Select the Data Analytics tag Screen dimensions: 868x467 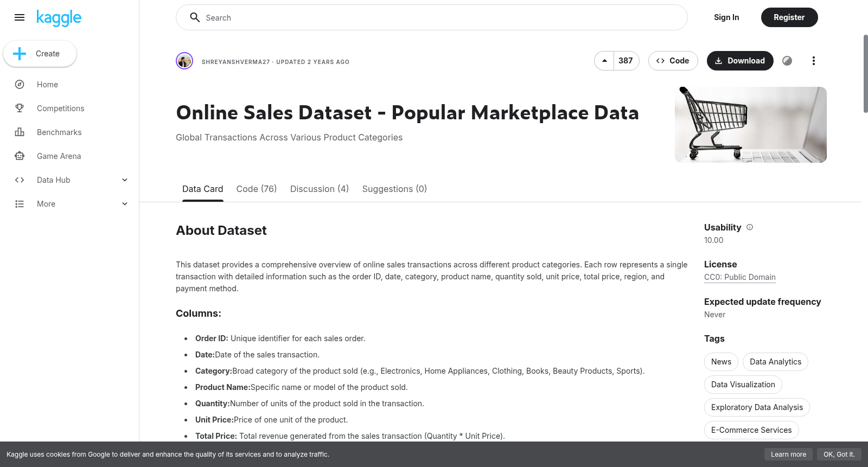tap(775, 362)
